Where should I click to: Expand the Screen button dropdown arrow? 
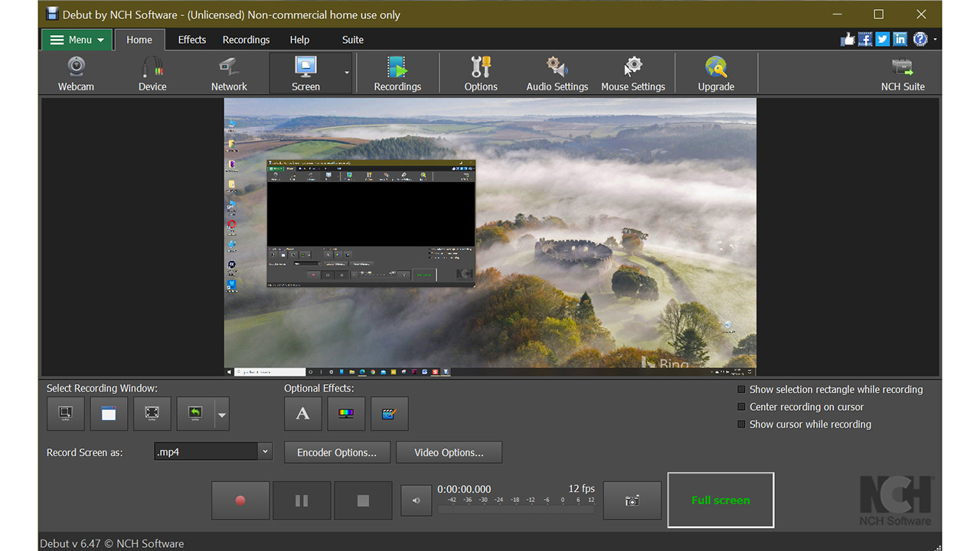[347, 73]
